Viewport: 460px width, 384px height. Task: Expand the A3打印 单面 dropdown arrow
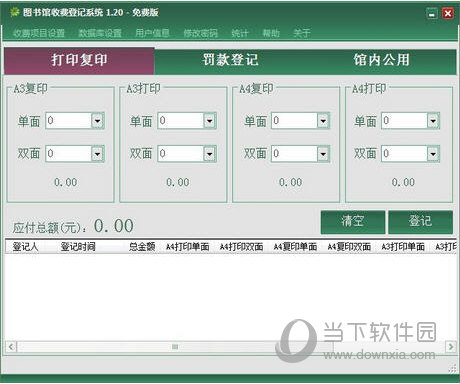pyautogui.click(x=210, y=121)
